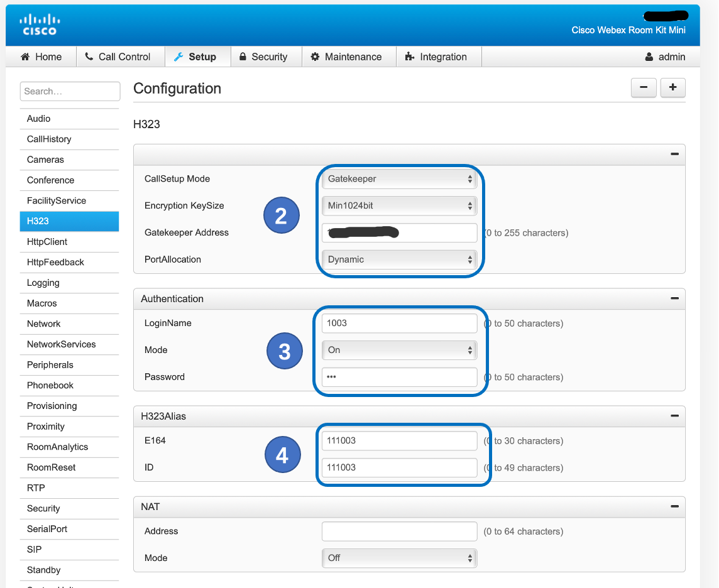Select RTP in the sidebar
Image resolution: width=719 pixels, height=588 pixels.
point(69,488)
